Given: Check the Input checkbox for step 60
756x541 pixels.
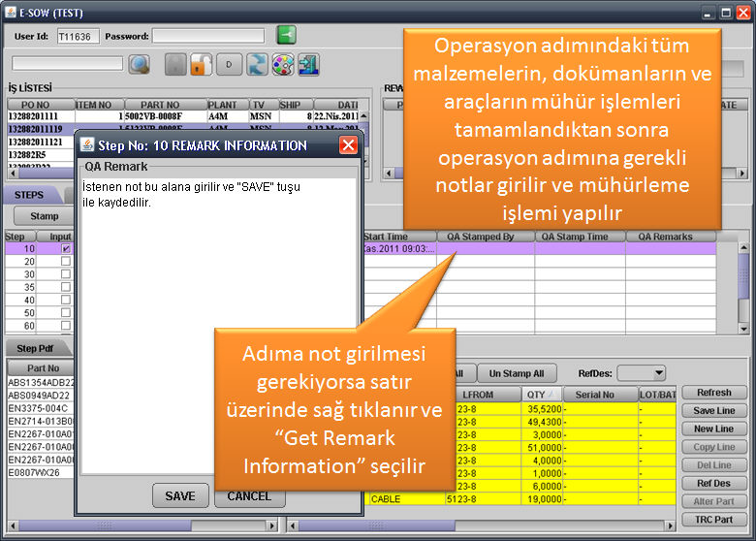Looking at the screenshot, I should 66,326.
